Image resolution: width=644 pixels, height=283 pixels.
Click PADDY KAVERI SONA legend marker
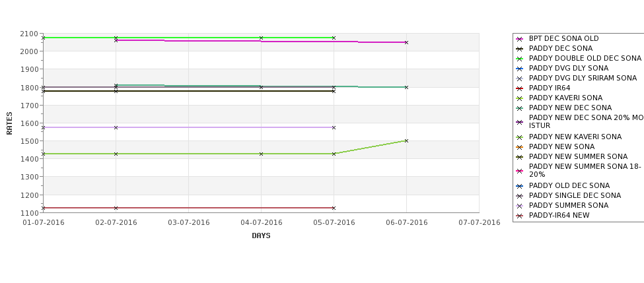[520, 98]
